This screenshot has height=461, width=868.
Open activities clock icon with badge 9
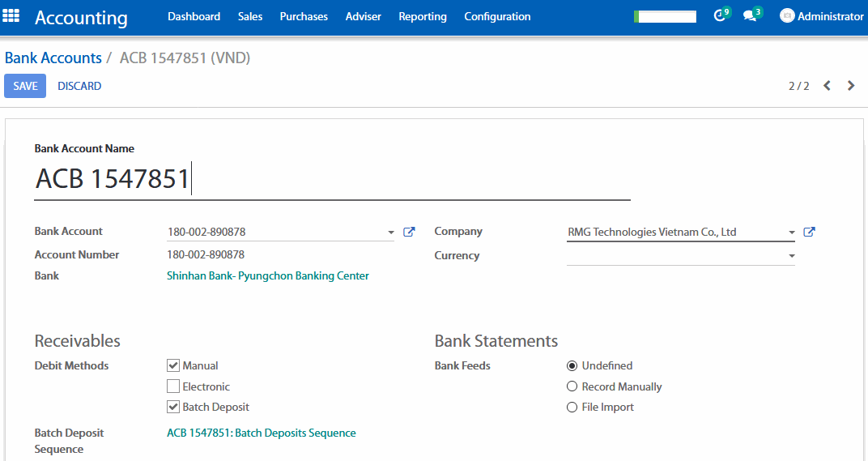pyautogui.click(x=719, y=16)
